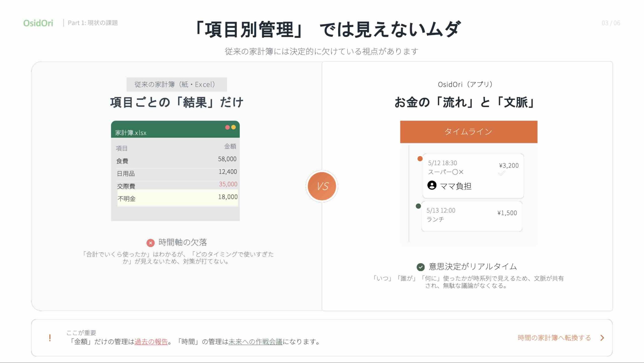Click the underlined 未来への作戦会議 link
This screenshot has height=363, width=644.
click(255, 342)
